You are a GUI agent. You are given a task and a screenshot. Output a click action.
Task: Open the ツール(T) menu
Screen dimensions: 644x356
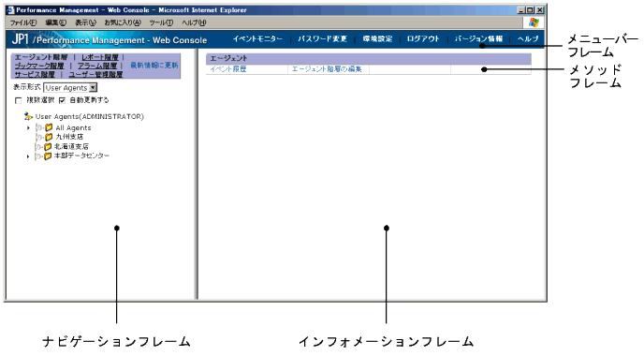click(161, 22)
